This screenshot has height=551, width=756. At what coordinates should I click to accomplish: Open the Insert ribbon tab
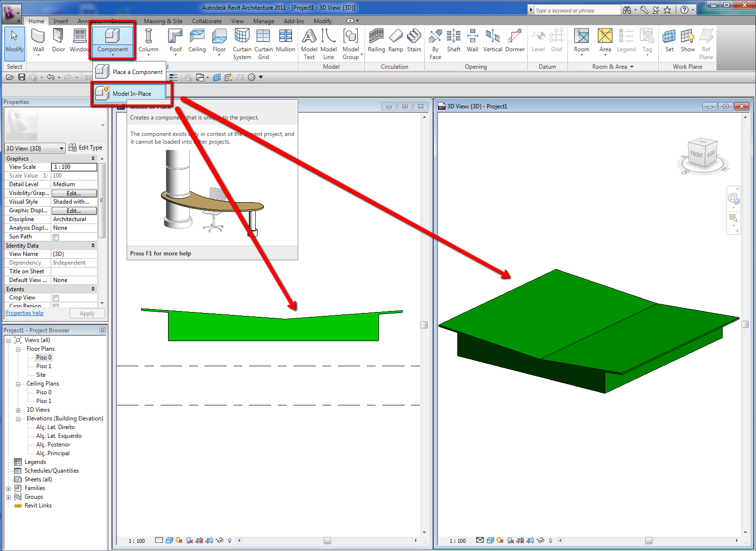click(x=61, y=21)
